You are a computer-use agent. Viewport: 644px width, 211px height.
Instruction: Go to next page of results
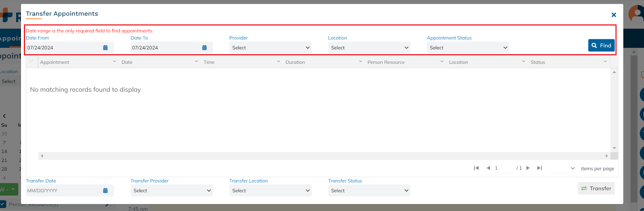(528, 168)
